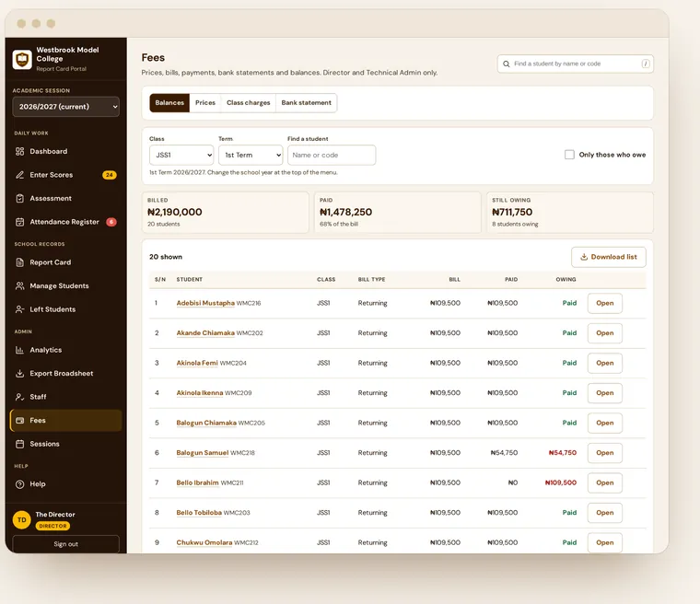Click the Manage Students people icon

coord(19,285)
